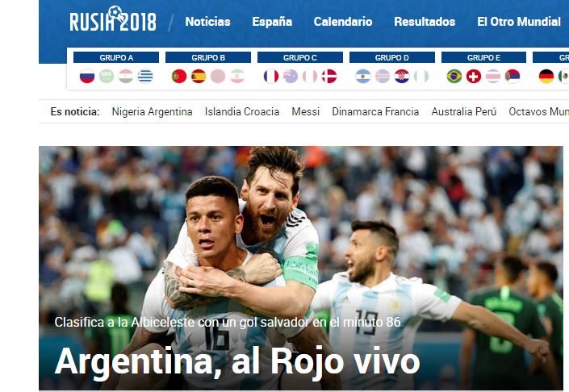This screenshot has width=569, height=392.
Task: Select the France flag in Grupo C
Action: coord(271,76)
